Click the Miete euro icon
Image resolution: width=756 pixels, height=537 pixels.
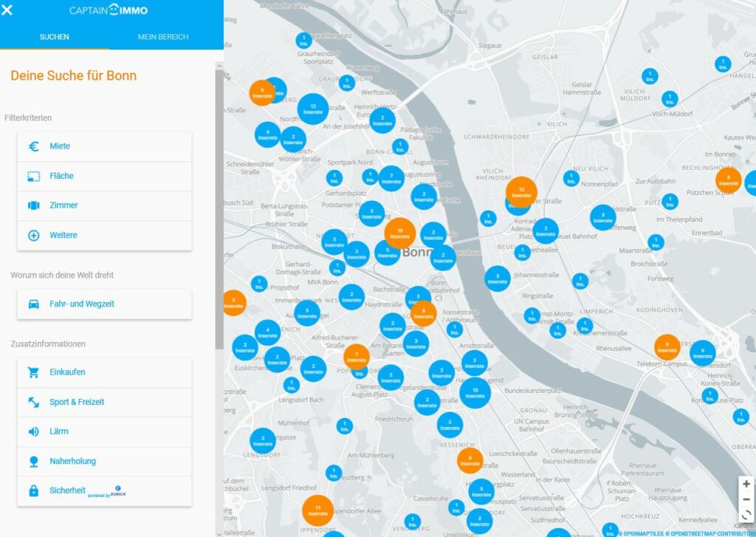click(33, 146)
